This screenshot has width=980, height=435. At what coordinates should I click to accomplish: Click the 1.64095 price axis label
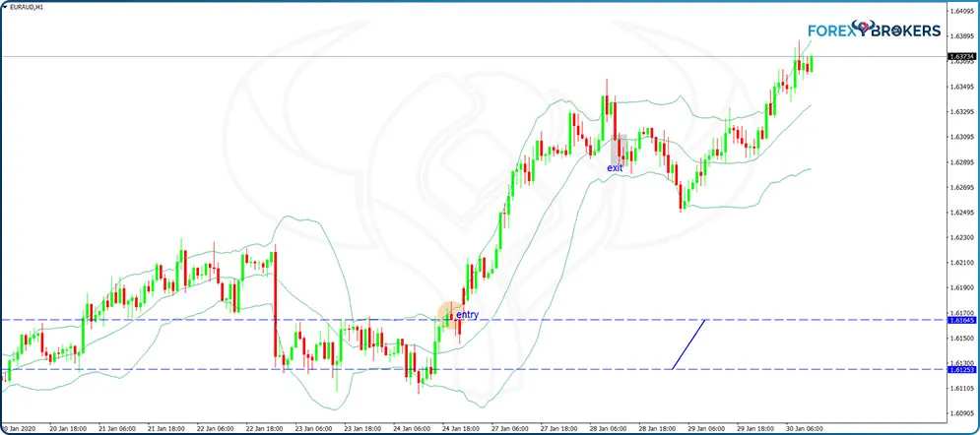point(960,12)
